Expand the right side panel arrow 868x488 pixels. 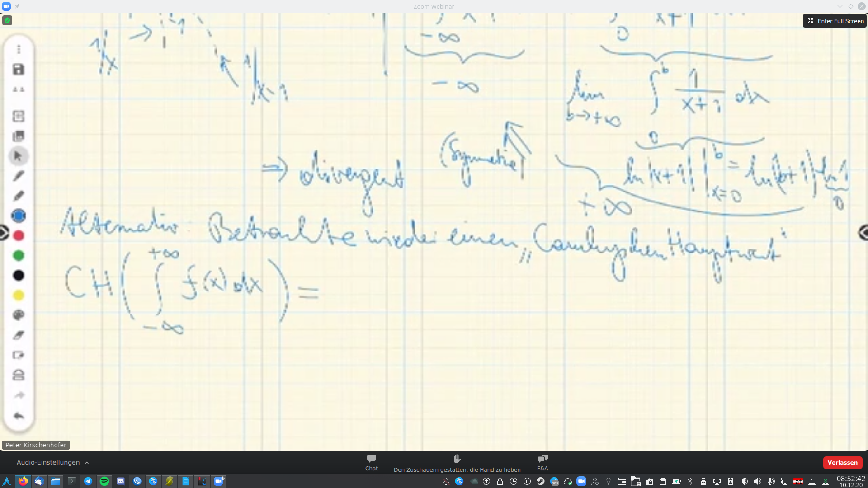click(863, 233)
